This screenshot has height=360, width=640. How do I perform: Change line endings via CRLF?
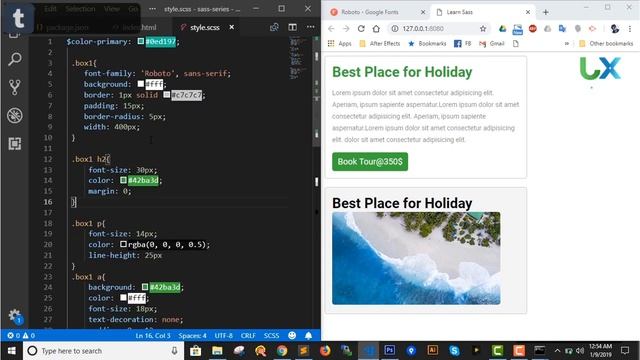(x=248, y=336)
